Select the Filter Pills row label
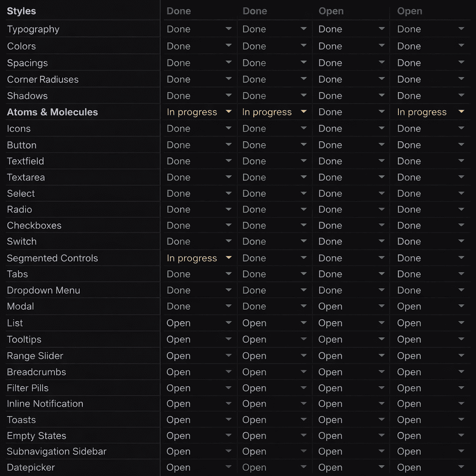 click(27, 388)
